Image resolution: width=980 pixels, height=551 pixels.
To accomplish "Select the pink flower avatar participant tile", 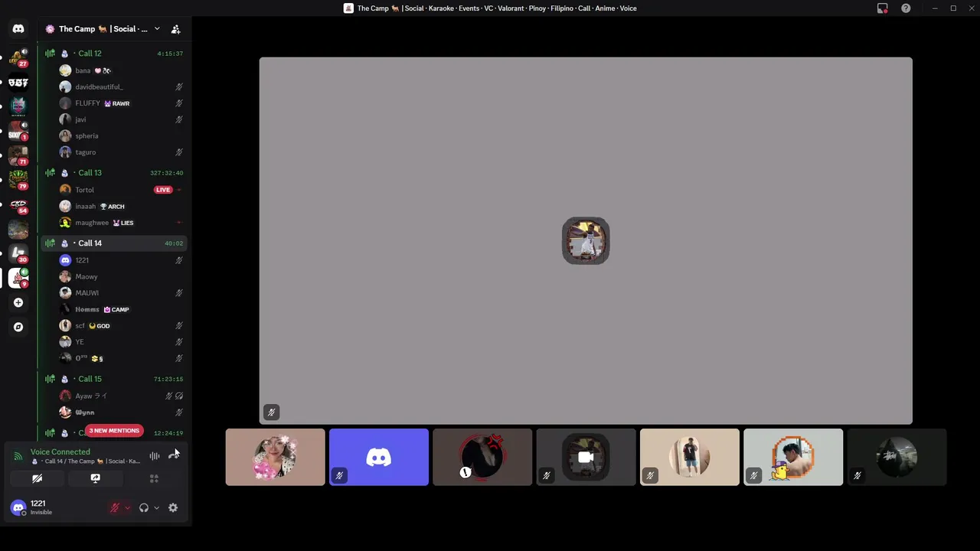I will 275,457.
